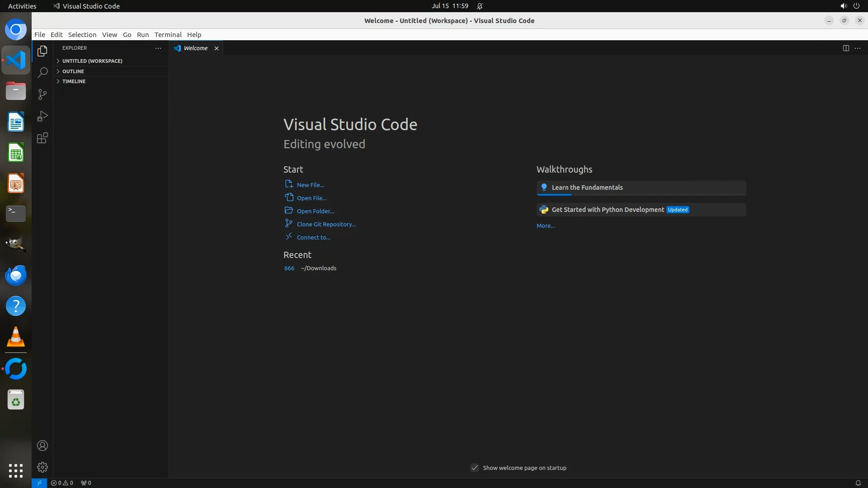Click the split editor right icon
868x488 pixels.
(846, 48)
